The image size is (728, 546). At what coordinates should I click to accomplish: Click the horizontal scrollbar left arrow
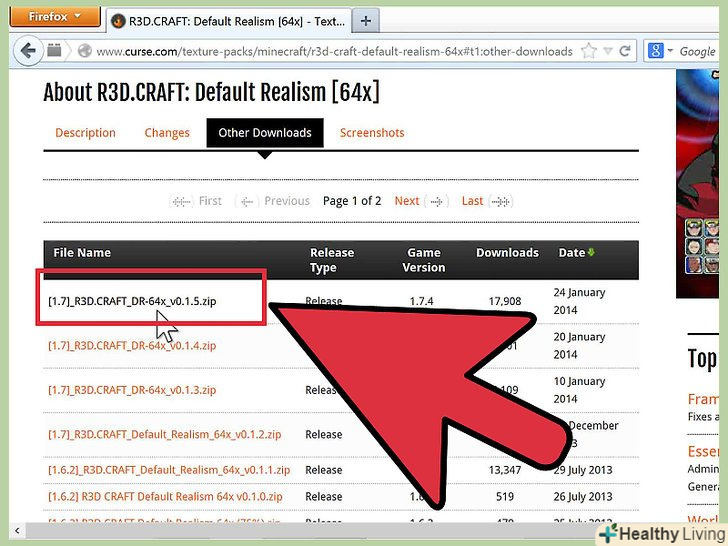[x=17, y=530]
